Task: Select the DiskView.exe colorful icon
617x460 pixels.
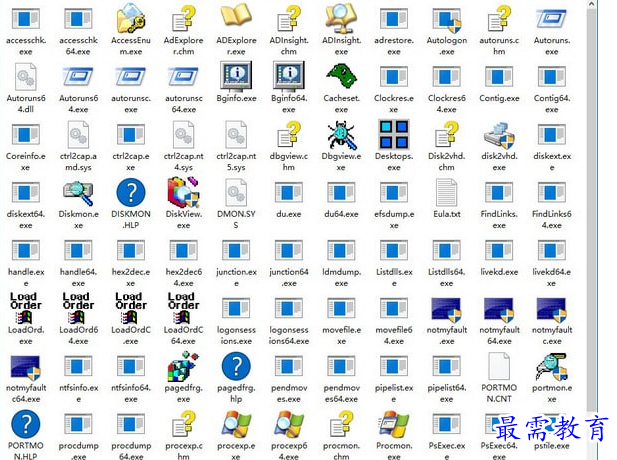Action: 183,192
